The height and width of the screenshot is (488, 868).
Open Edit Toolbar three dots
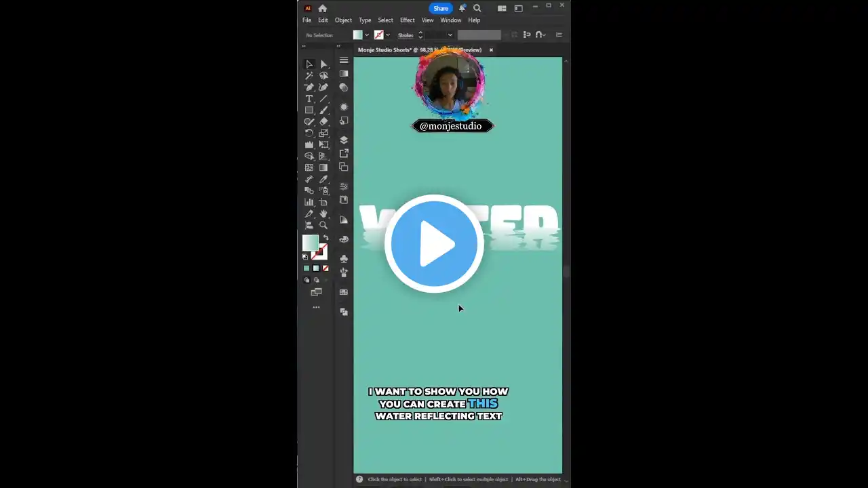tap(316, 307)
